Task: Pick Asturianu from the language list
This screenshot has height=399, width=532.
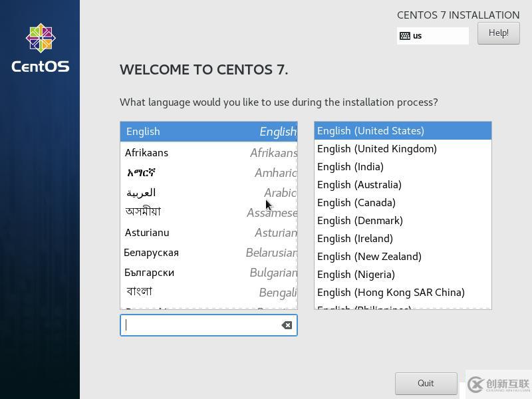Action: pos(208,233)
